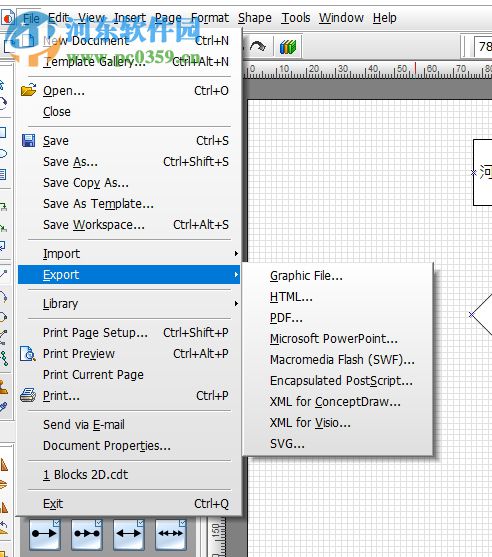Image resolution: width=492 pixels, height=557 pixels.
Task: Open the Insert menu
Action: [130, 17]
